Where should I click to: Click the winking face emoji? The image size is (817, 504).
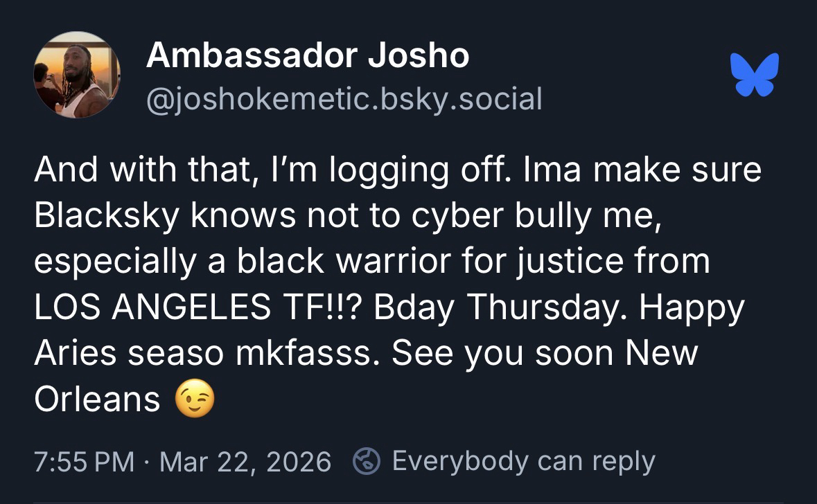pyautogui.click(x=195, y=399)
